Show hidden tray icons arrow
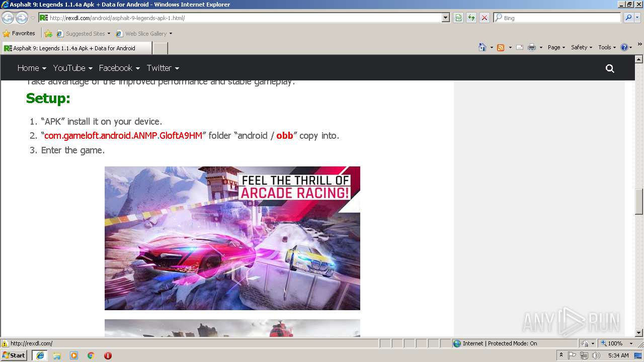Viewport: 644px width, 362px height. coord(561,355)
